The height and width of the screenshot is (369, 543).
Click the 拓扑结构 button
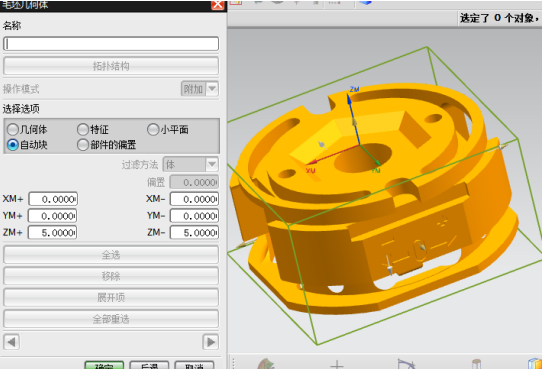111,66
